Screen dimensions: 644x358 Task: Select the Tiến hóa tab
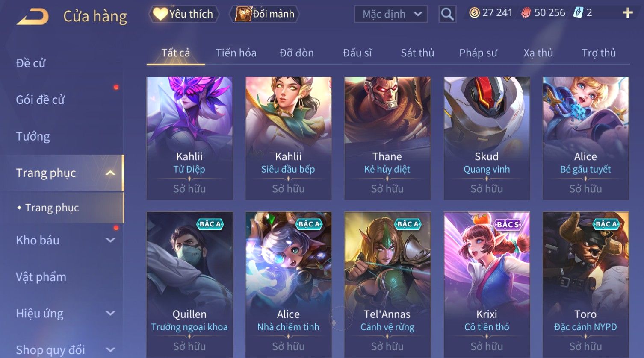(236, 53)
